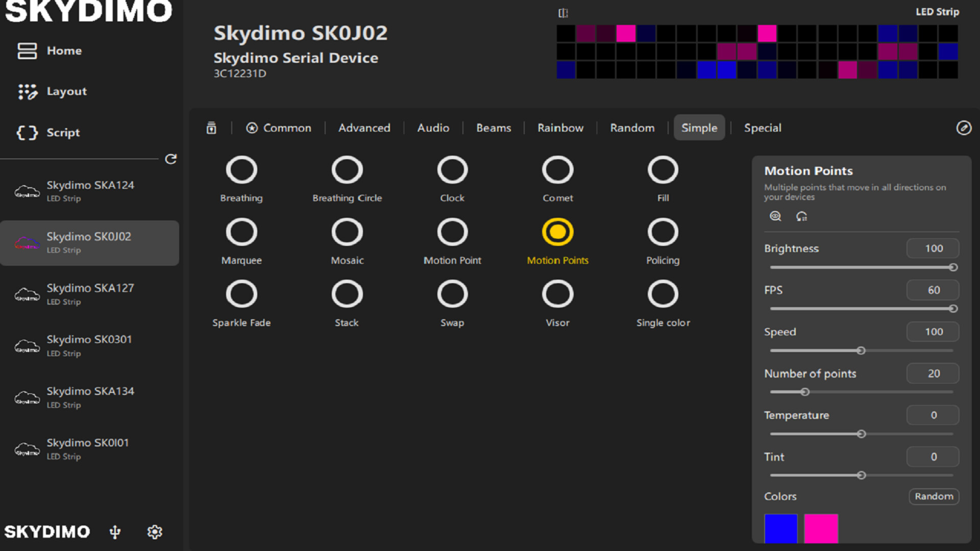Select the Breathing effect
Viewport: 980px width, 551px height.
coord(241,170)
